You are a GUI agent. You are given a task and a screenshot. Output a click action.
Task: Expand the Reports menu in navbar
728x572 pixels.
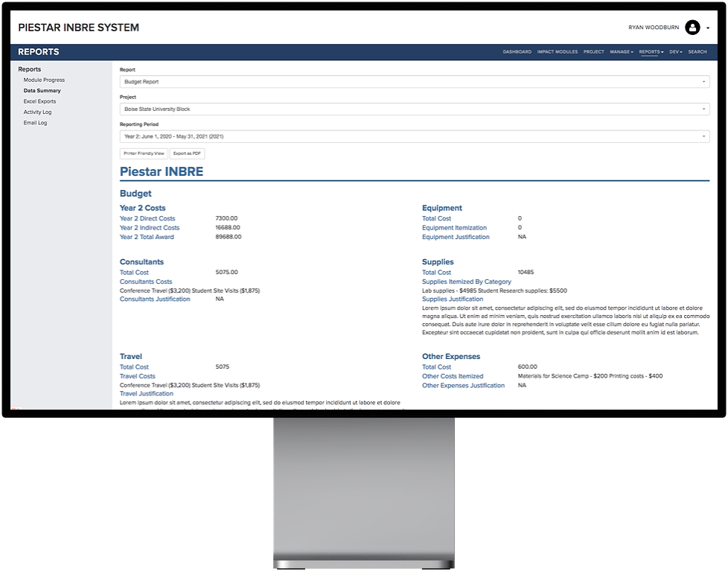pyautogui.click(x=651, y=52)
